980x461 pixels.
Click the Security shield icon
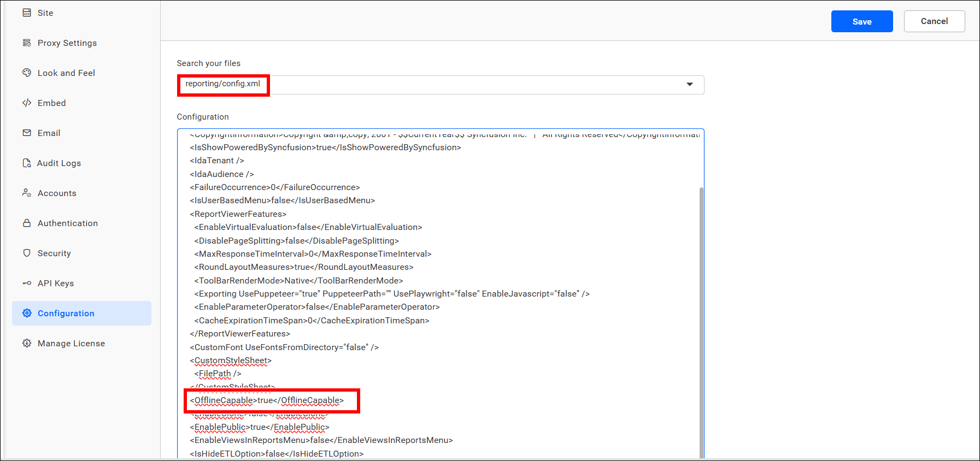click(27, 253)
